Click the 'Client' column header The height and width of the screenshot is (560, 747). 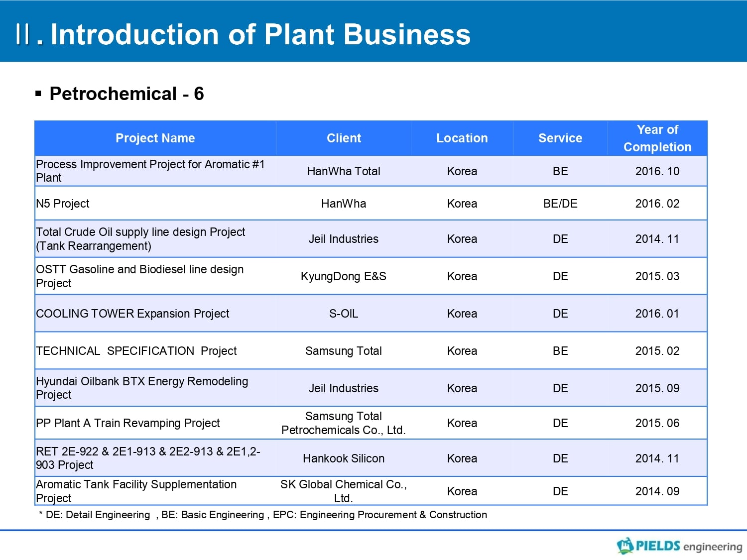click(x=344, y=138)
